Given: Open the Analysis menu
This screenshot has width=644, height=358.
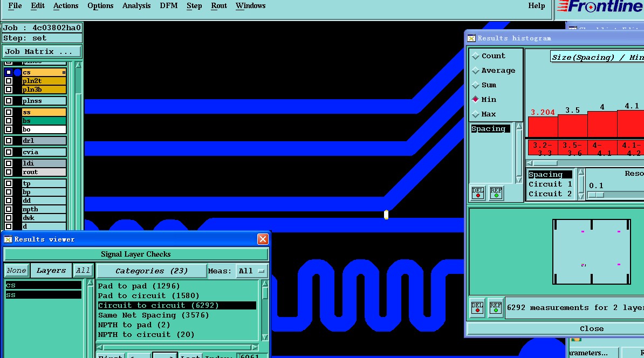Looking at the screenshot, I should pos(136,6).
